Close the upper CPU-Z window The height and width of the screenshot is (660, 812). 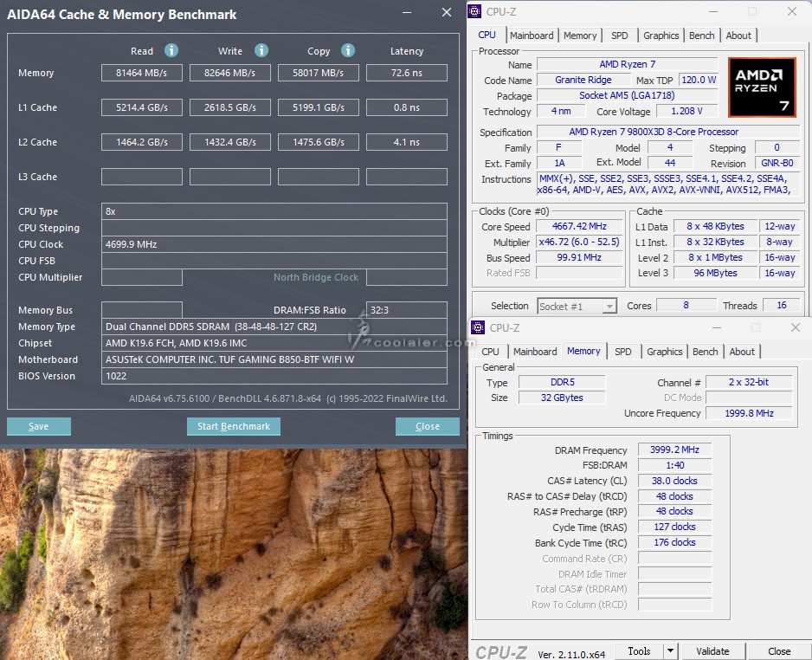(792, 11)
